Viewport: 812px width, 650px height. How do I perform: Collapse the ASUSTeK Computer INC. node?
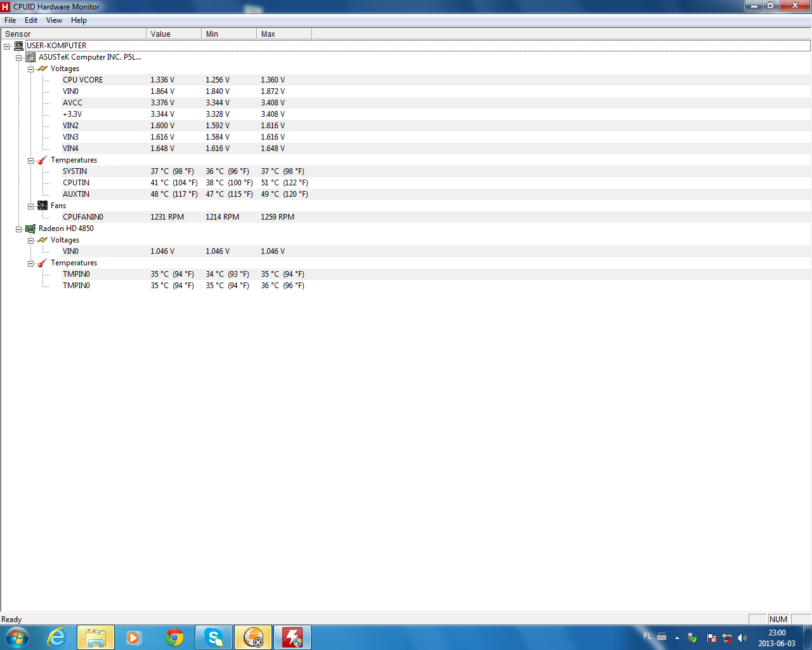(19, 57)
